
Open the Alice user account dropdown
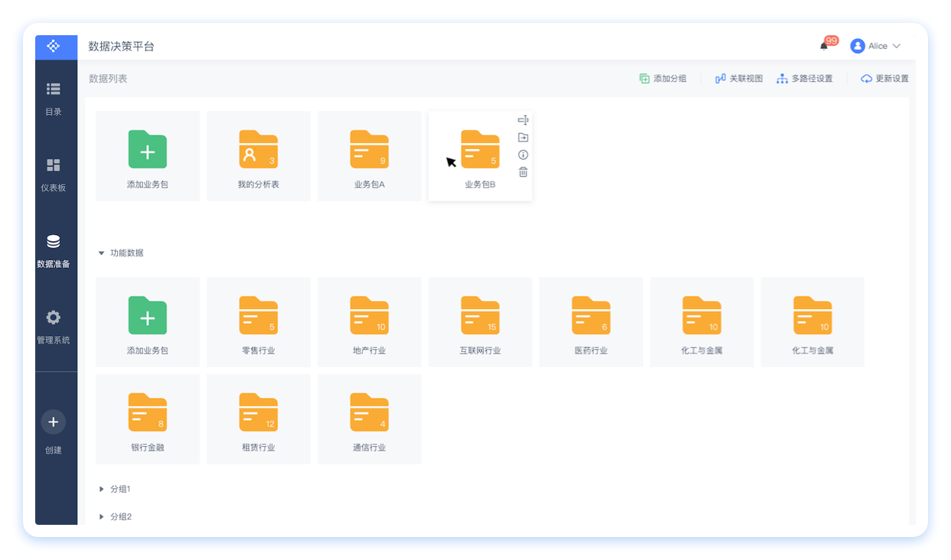click(876, 46)
